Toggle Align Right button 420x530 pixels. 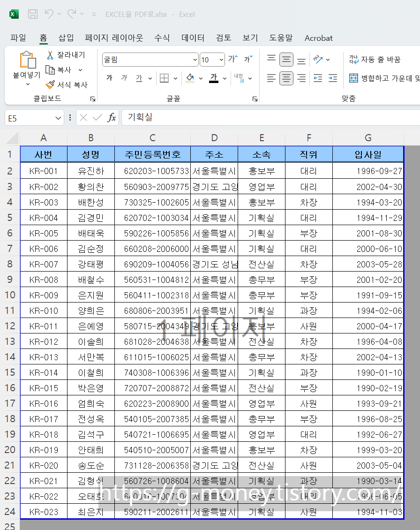pos(301,78)
